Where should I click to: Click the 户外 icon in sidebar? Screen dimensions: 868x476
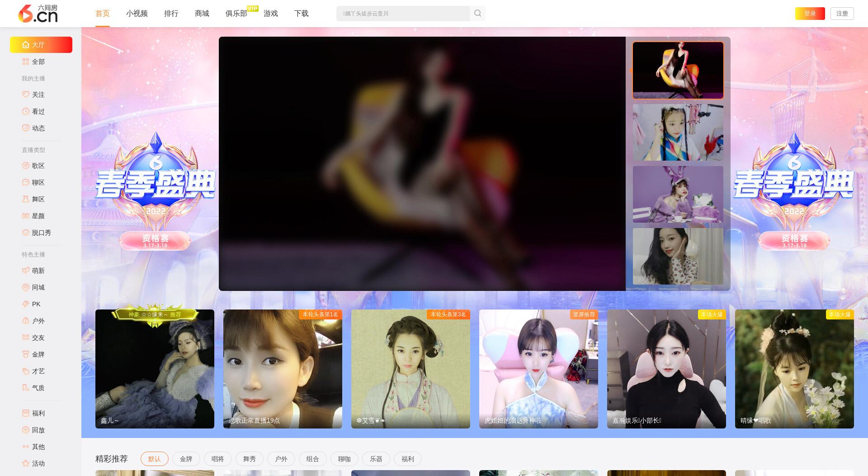point(26,321)
